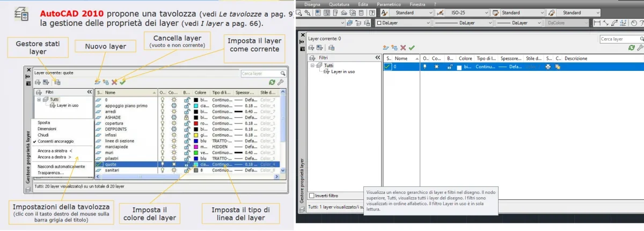The height and width of the screenshot is (231, 644).
Task: Click New layer icon in right palette
Action: click(385, 48)
